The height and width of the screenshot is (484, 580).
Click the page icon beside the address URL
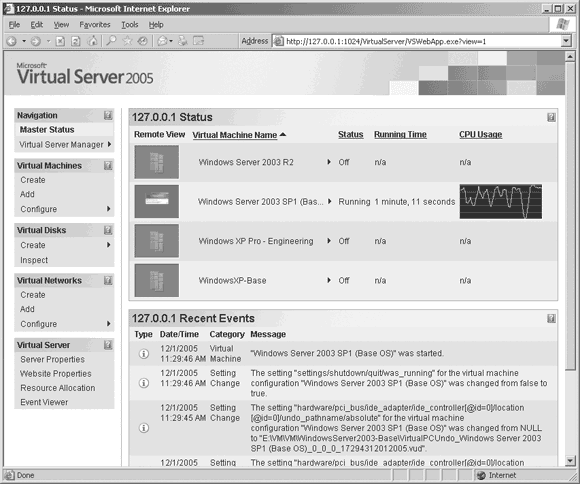[278, 41]
